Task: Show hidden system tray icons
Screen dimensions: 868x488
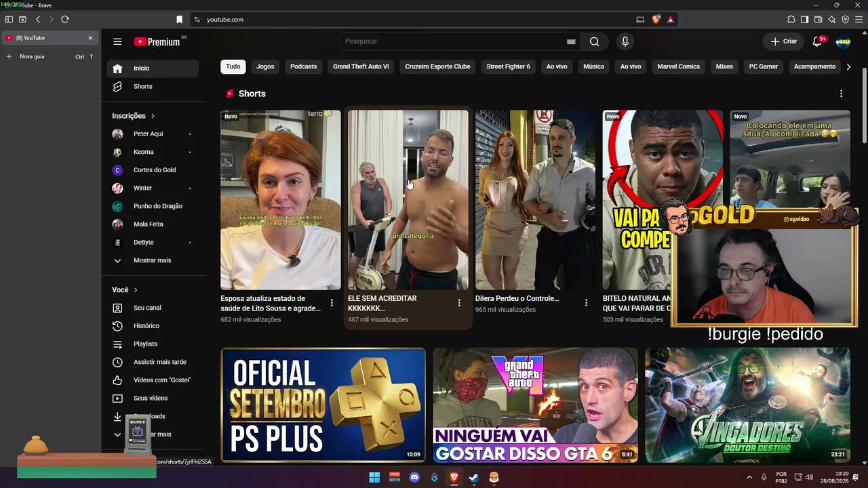Action: click(749, 478)
